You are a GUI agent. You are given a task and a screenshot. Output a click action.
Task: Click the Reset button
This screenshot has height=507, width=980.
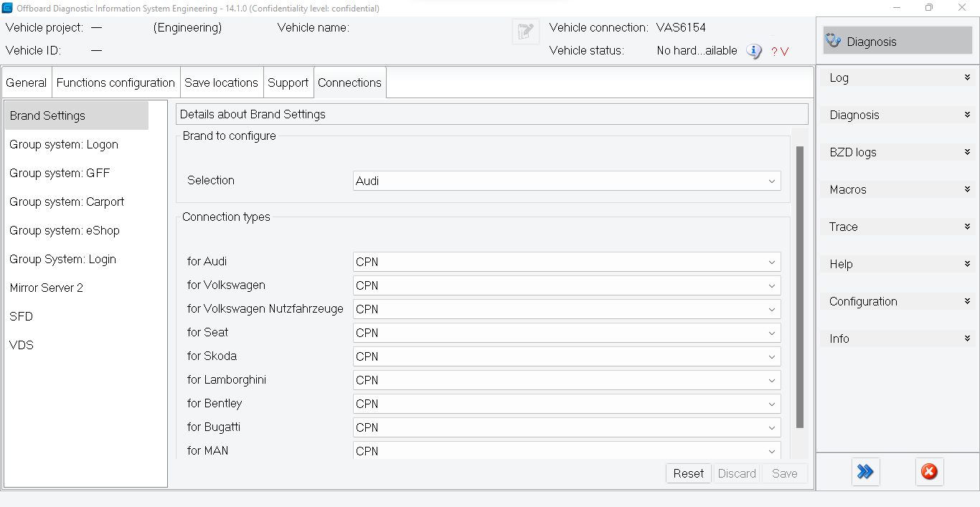[x=688, y=473]
